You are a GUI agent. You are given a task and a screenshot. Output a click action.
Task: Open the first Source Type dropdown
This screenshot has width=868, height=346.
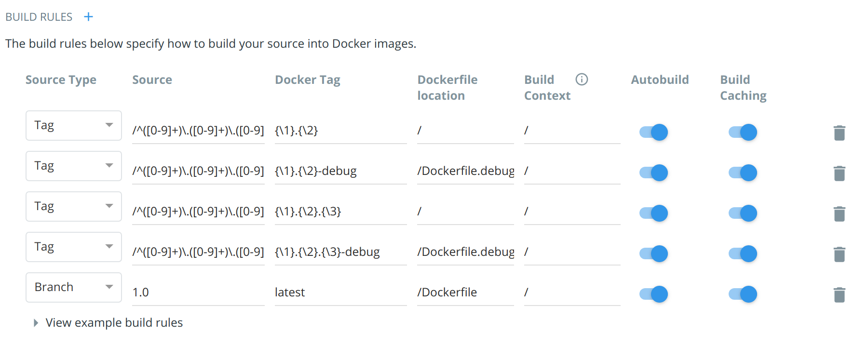point(73,125)
